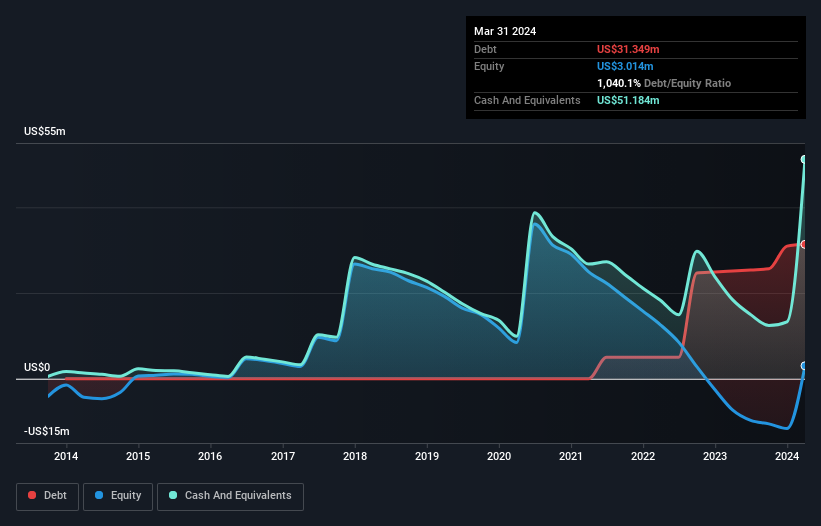Click the Cash And Equivalents tooltip label

click(x=527, y=100)
